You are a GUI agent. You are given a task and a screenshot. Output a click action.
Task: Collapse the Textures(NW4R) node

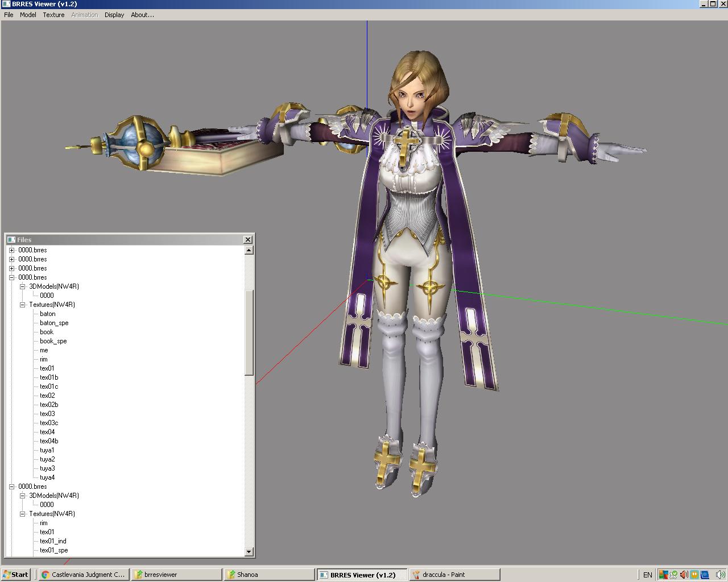click(x=22, y=305)
